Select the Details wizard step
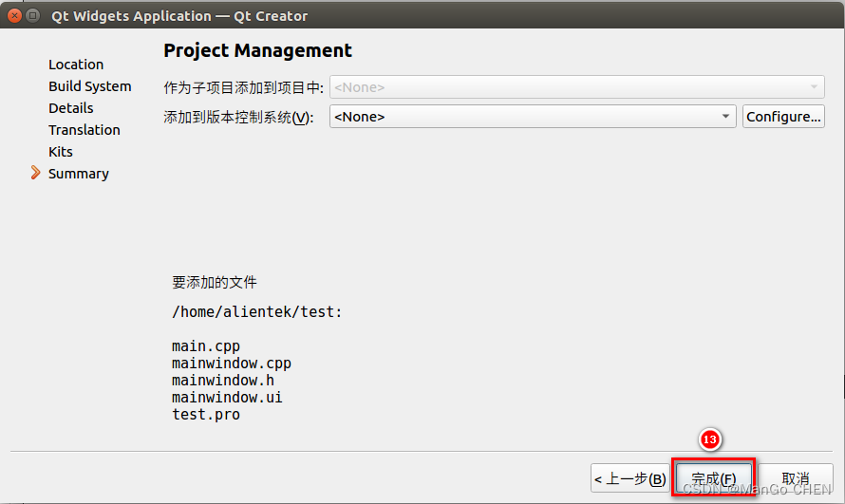The width and height of the screenshot is (845, 504). click(71, 108)
